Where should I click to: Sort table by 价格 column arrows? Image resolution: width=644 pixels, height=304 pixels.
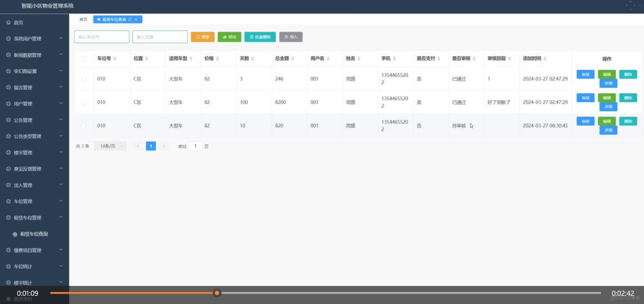coord(217,59)
